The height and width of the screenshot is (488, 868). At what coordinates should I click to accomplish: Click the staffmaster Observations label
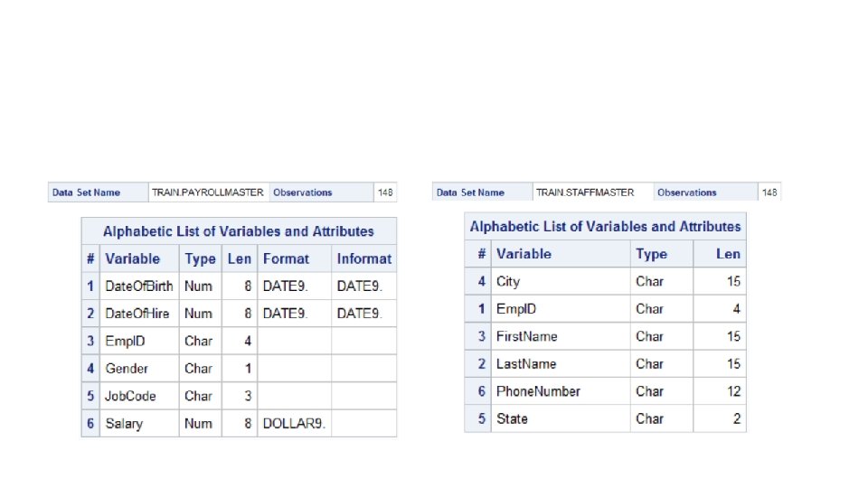pyautogui.click(x=686, y=192)
